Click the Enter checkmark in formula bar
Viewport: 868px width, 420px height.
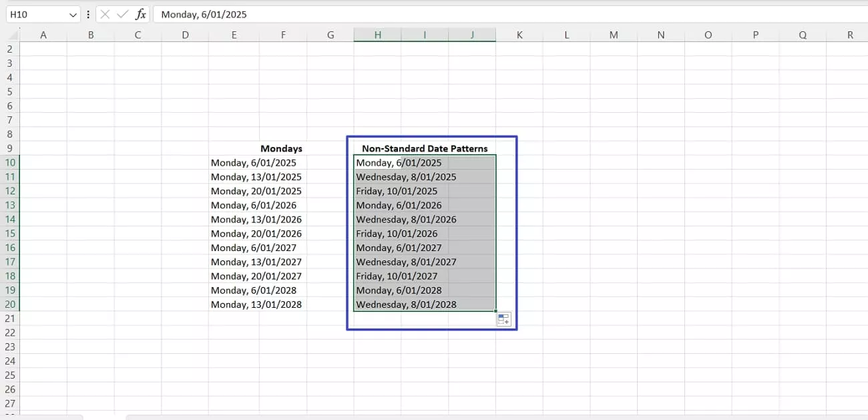click(122, 14)
